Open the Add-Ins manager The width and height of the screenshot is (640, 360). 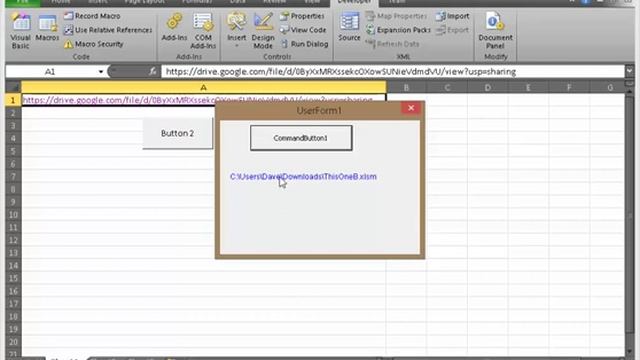pos(174,27)
